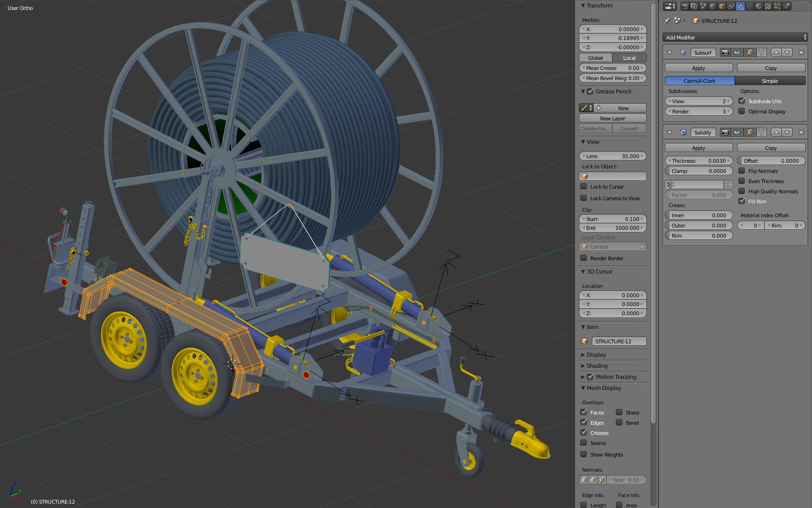812x508 pixels.
Task: Expand the Display panel
Action: point(583,355)
